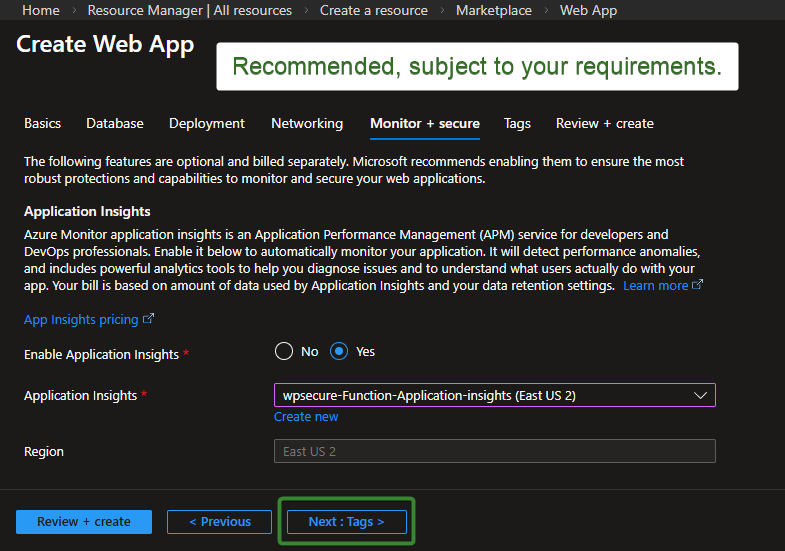Switch to the Basics tab

[x=42, y=123]
